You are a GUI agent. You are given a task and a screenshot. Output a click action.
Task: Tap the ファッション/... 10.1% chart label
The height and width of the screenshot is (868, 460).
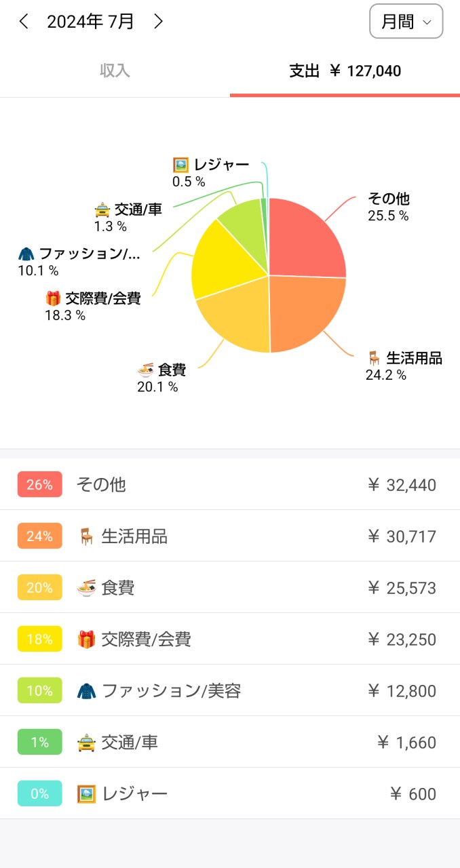pyautogui.click(x=80, y=261)
